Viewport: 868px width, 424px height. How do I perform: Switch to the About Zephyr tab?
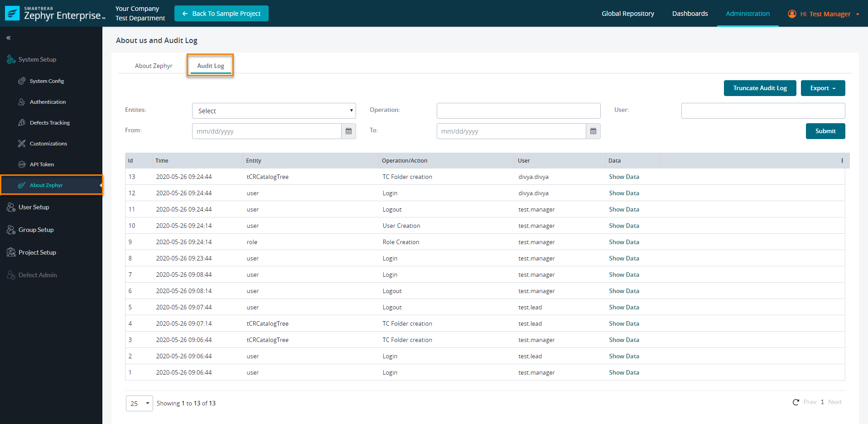[154, 66]
